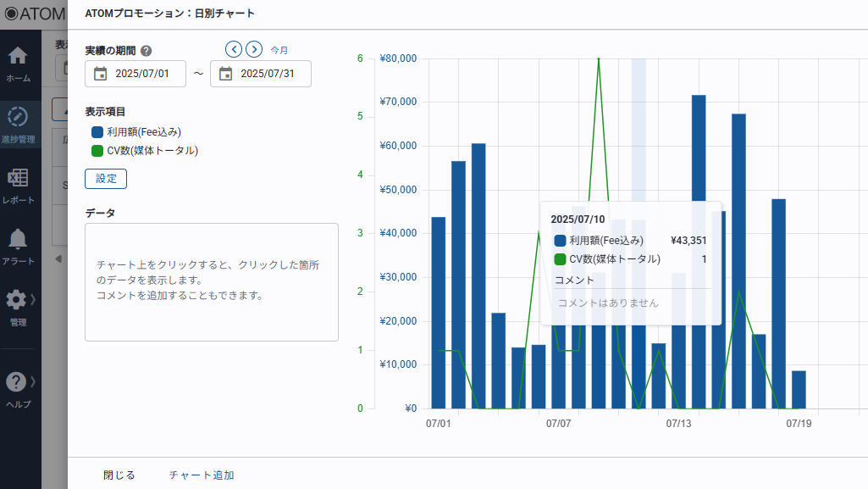Open the レポート report icon

(17, 178)
